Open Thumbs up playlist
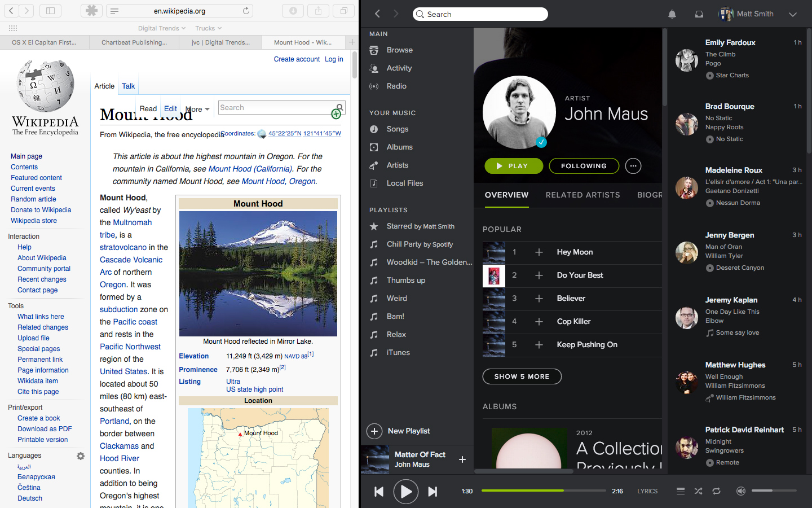 (x=406, y=281)
